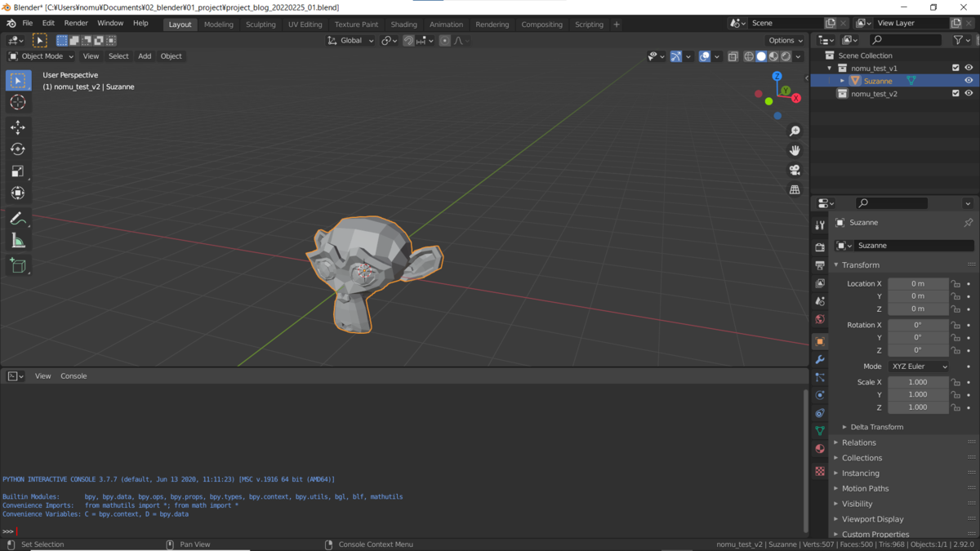Open the Render menu
Image resolution: width=980 pixels, height=551 pixels.
[x=76, y=24]
